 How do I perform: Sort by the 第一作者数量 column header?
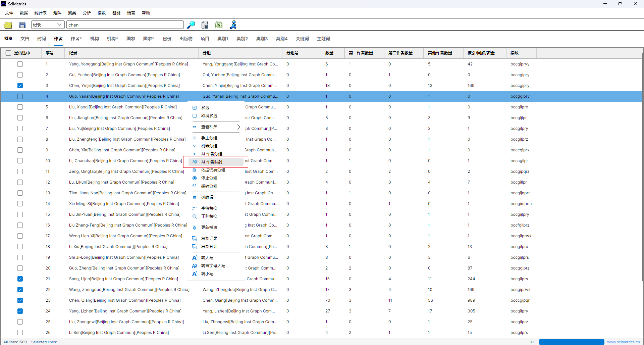pos(364,53)
